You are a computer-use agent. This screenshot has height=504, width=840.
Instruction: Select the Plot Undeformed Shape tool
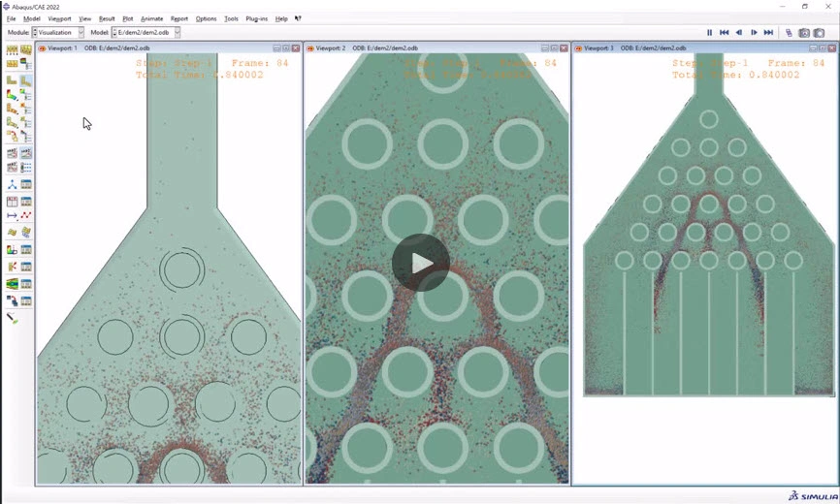(12, 80)
